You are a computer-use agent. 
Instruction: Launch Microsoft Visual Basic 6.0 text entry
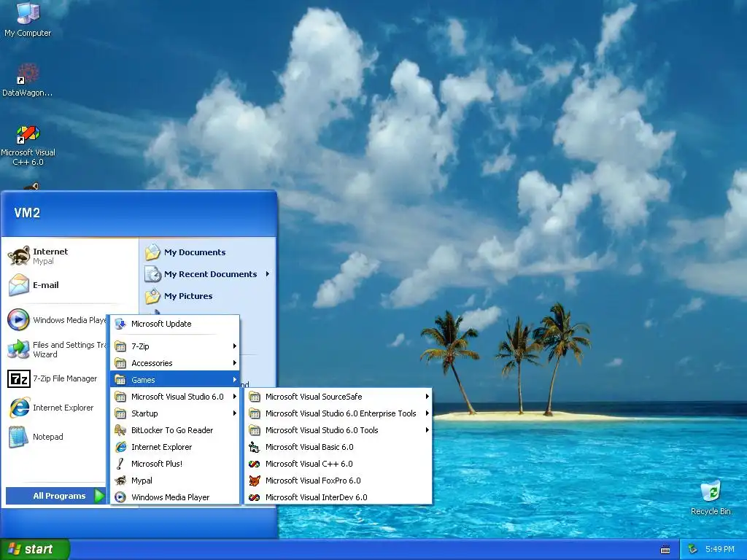tap(309, 447)
